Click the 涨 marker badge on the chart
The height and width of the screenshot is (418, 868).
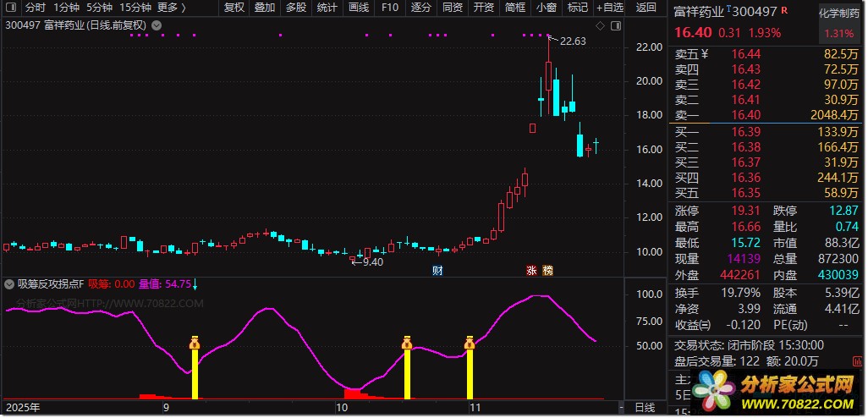531,270
